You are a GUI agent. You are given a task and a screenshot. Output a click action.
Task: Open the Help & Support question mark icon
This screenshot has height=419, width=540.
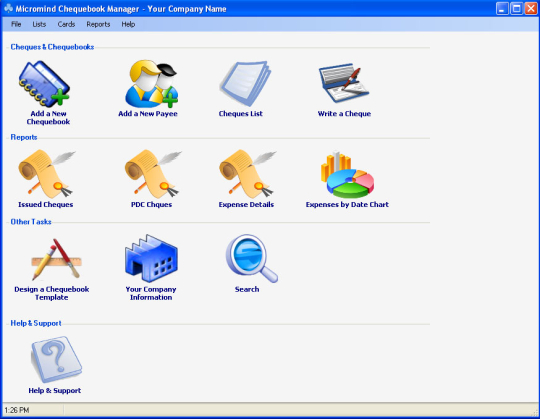click(x=56, y=359)
